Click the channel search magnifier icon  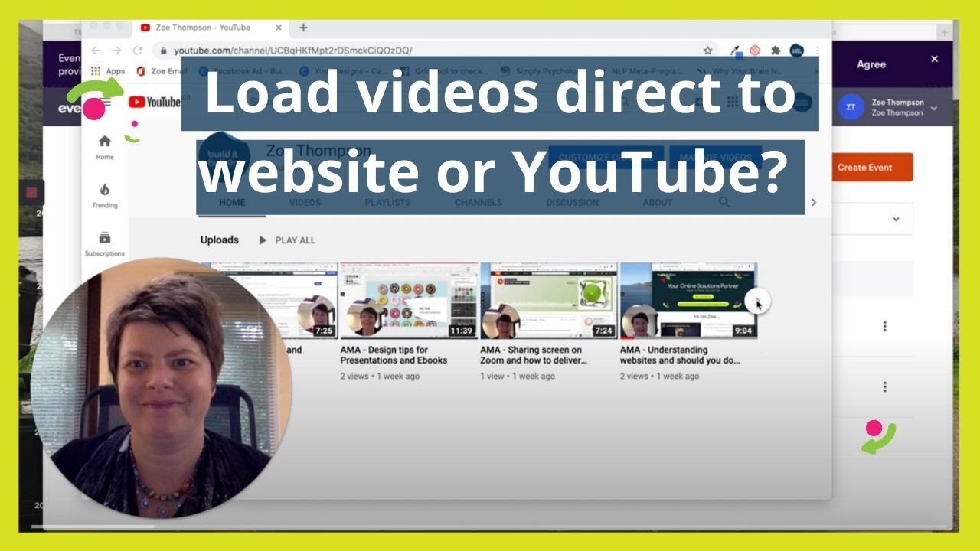coord(724,202)
